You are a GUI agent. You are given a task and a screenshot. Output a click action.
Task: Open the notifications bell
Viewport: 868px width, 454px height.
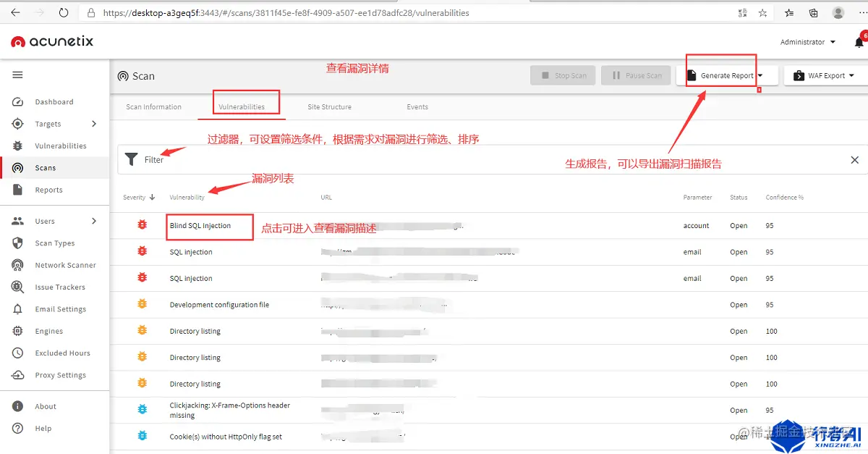[x=859, y=42]
